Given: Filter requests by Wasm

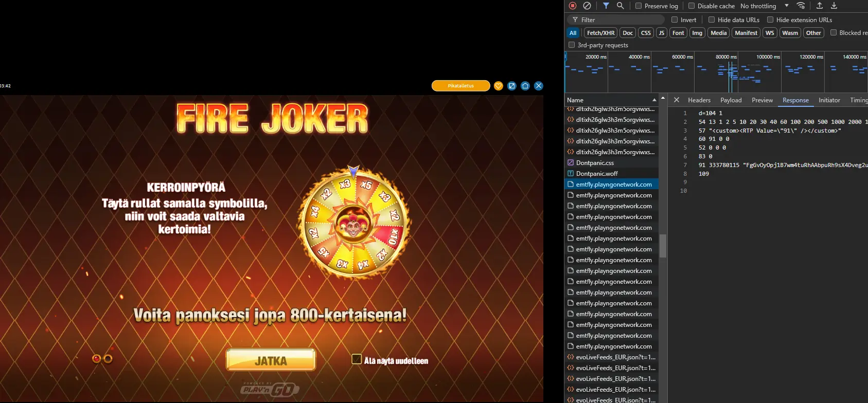Looking at the screenshot, I should [x=790, y=33].
